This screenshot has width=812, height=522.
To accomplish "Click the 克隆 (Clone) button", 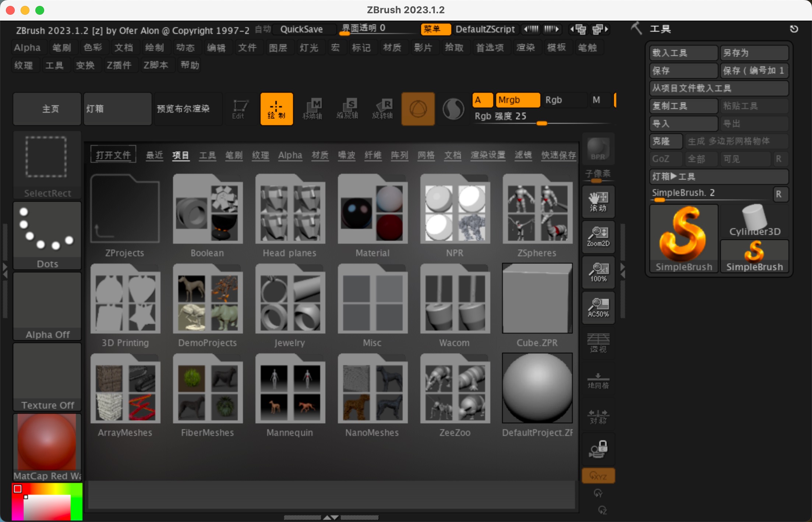I will click(666, 141).
